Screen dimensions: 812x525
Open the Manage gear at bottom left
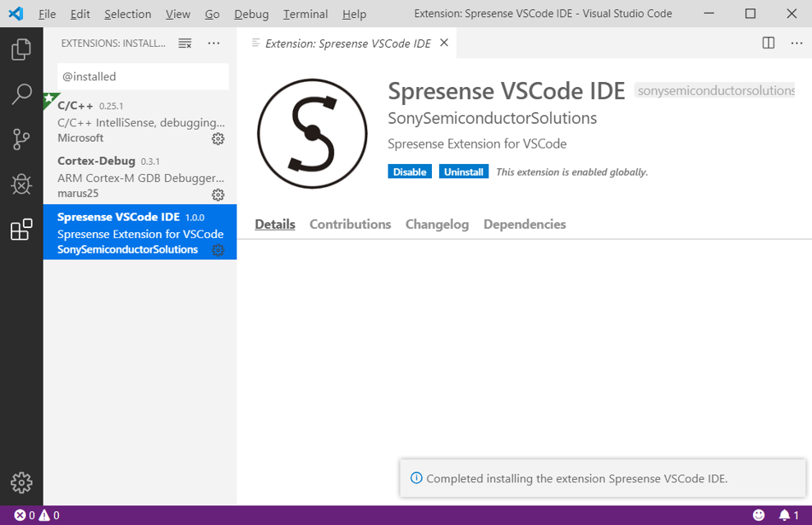(21, 483)
